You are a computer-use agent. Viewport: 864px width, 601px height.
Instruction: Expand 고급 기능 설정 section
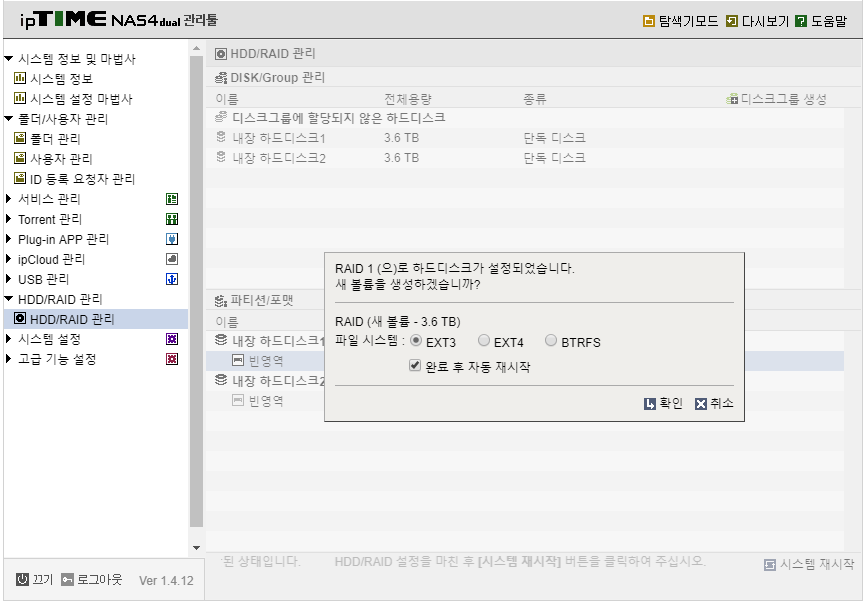pyautogui.click(x=8, y=359)
